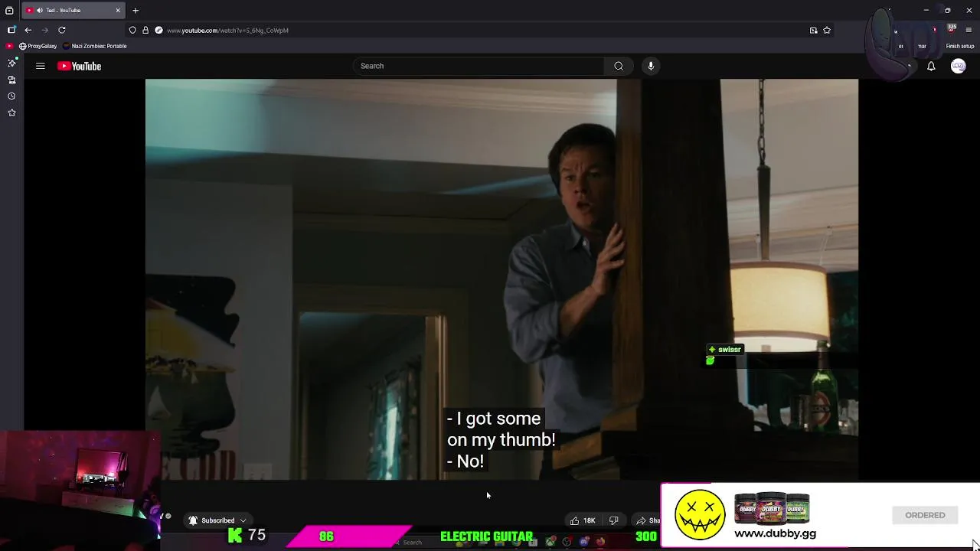This screenshot has height=551, width=980.
Task: Open the tracking protection shield icon
Action: (x=132, y=30)
